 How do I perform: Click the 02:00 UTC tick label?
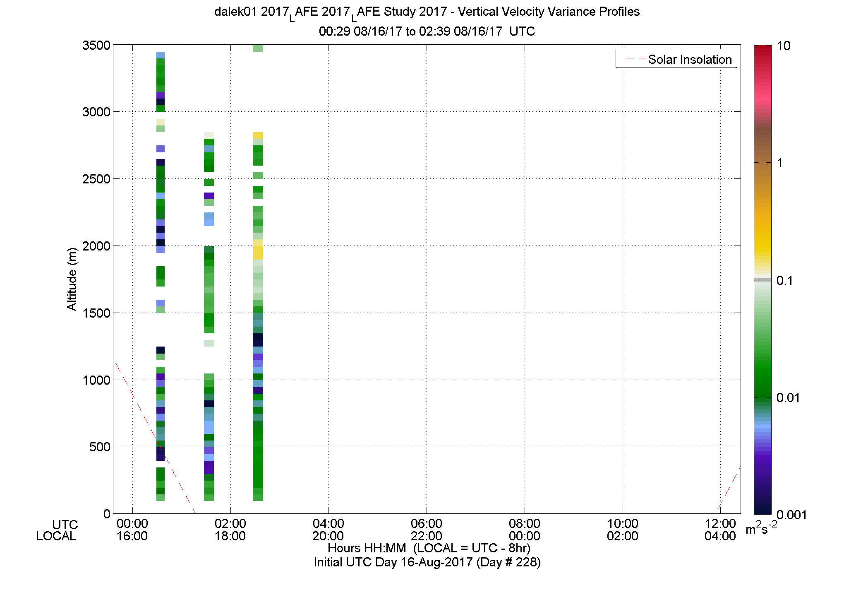click(230, 524)
